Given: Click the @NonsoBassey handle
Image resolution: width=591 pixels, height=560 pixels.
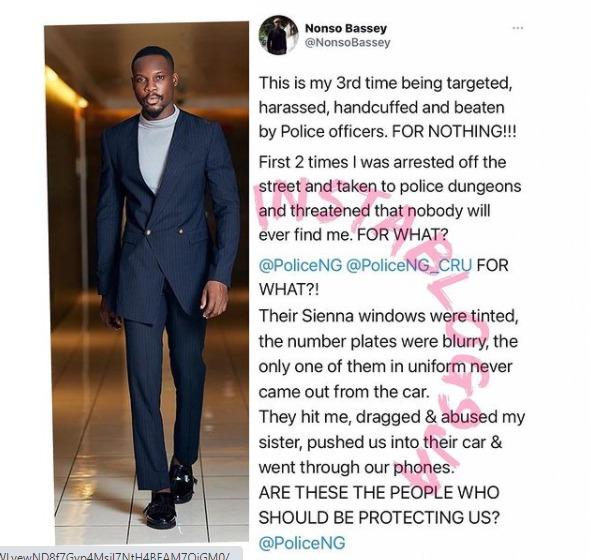Looking at the screenshot, I should pyautogui.click(x=347, y=43).
